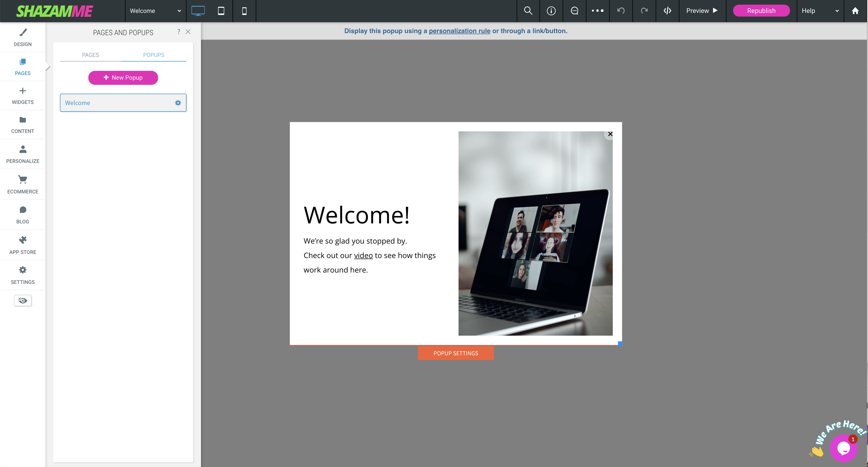This screenshot has width=868, height=467.
Task: Open the App Store sidebar section
Action: point(22,245)
